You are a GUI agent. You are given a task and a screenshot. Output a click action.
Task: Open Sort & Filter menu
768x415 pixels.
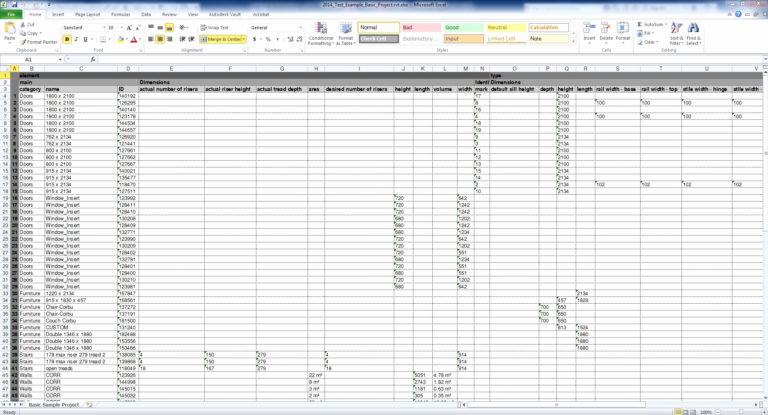click(676, 33)
